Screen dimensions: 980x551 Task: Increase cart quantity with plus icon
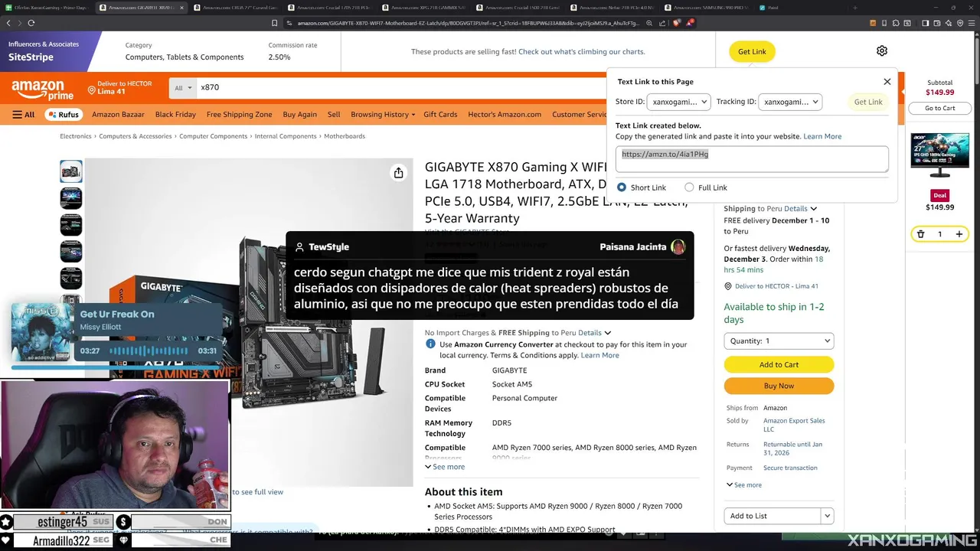(959, 234)
